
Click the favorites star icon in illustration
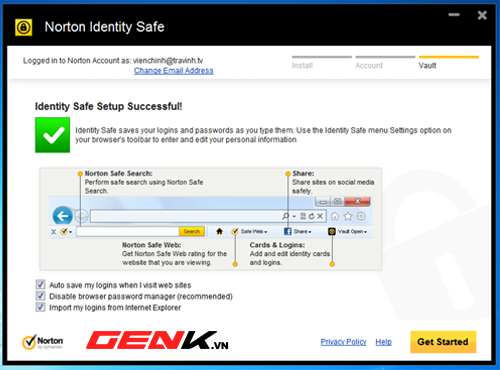348,216
